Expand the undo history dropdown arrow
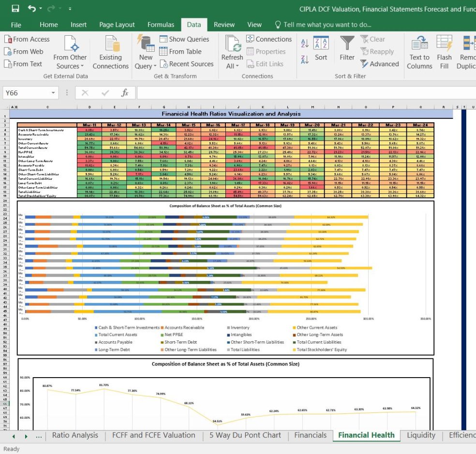This screenshot has width=476, height=454. coord(41,9)
